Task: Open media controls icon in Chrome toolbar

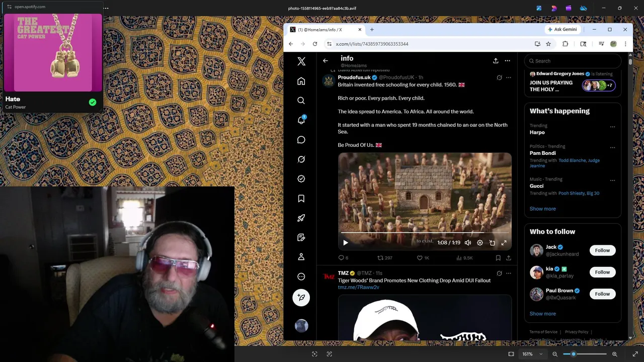Action: [601, 44]
